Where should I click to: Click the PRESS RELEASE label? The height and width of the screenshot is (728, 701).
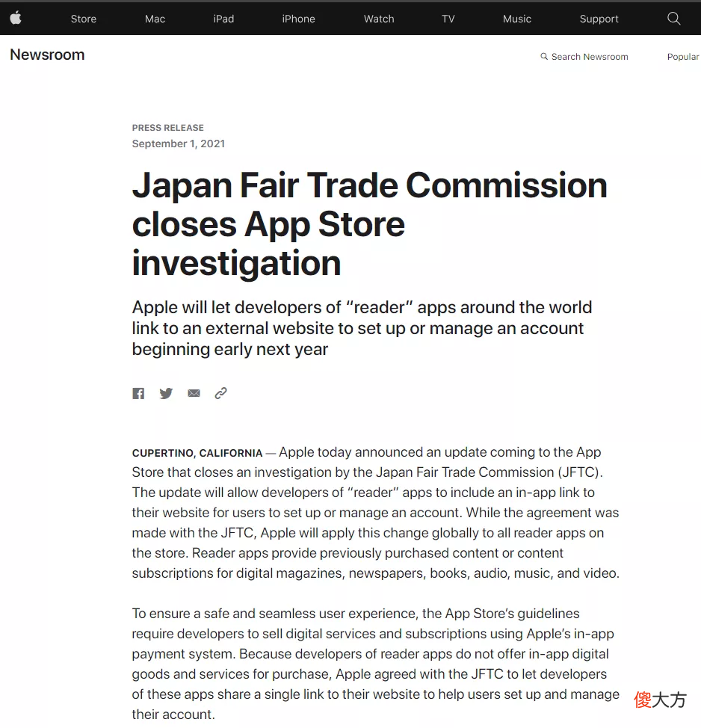168,128
